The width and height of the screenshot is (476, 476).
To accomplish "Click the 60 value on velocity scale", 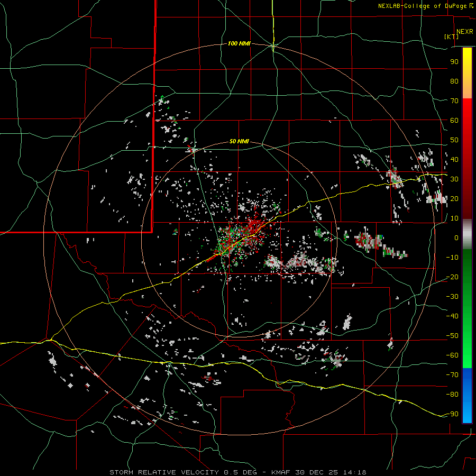I will (454, 120).
